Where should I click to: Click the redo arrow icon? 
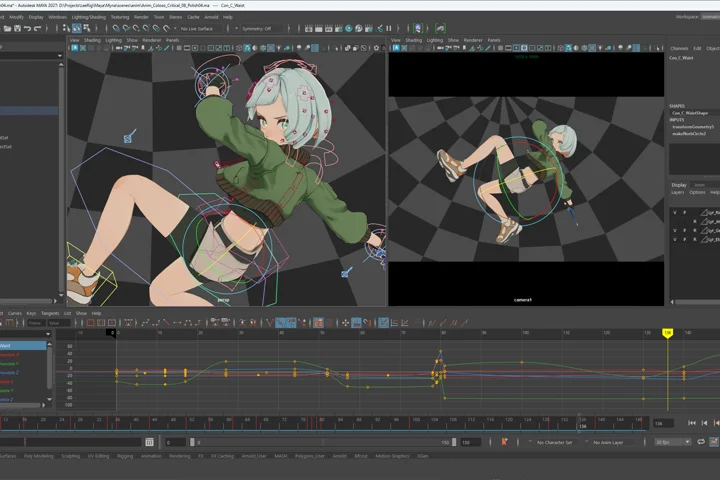point(38,28)
